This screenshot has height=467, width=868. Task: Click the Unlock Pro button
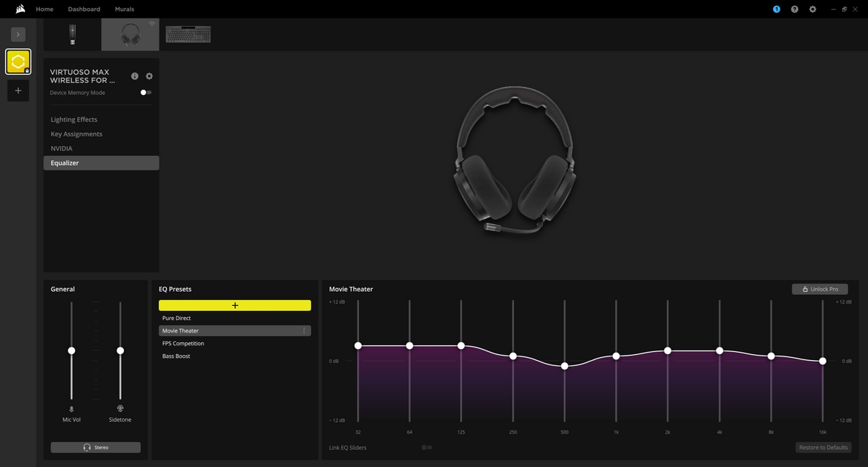pos(820,289)
